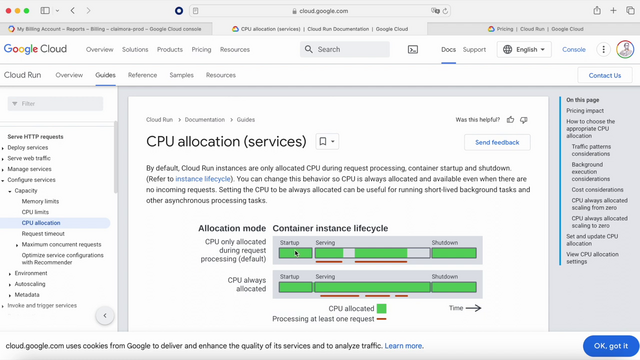Select CPU limits in sidebar

click(35, 212)
